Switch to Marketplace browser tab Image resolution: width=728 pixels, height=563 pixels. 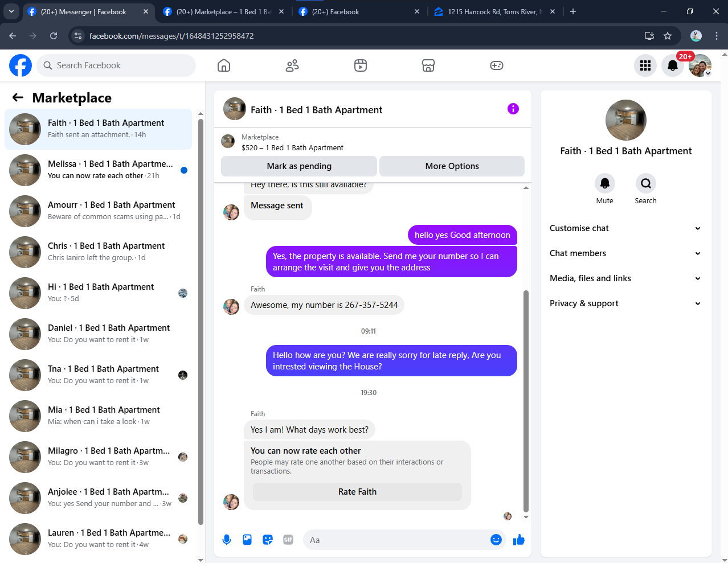[x=223, y=11]
